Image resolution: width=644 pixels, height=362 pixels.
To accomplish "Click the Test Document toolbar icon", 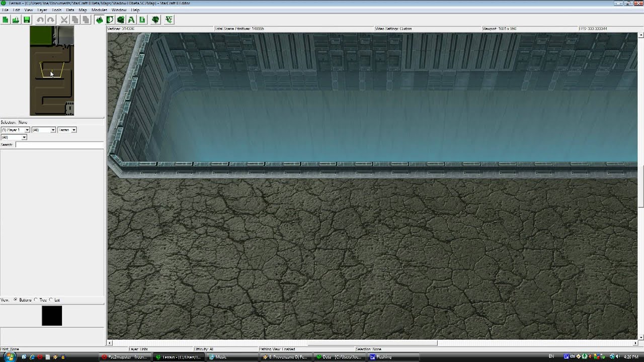I will [x=169, y=20].
